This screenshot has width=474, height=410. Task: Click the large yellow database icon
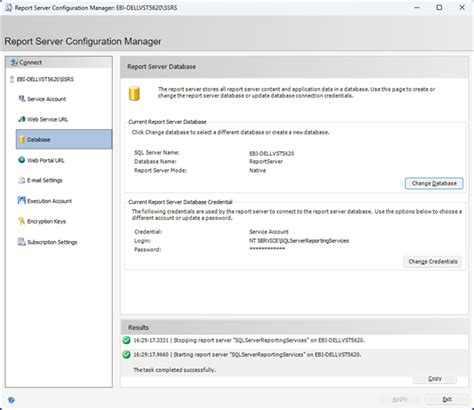click(134, 93)
